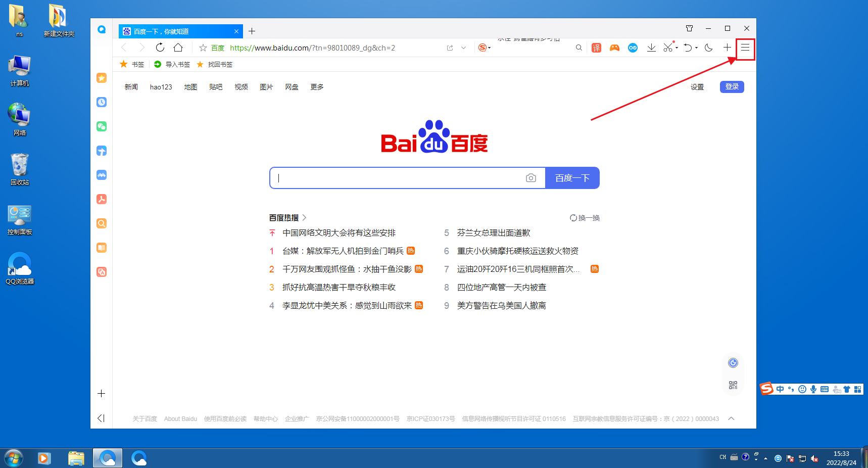Add a sidebar app with the plus icon
The image size is (868, 468).
pyautogui.click(x=102, y=394)
